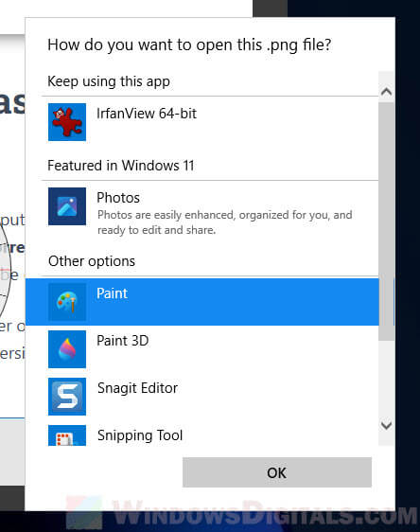Select the Snipping Tool icon

pos(67,435)
